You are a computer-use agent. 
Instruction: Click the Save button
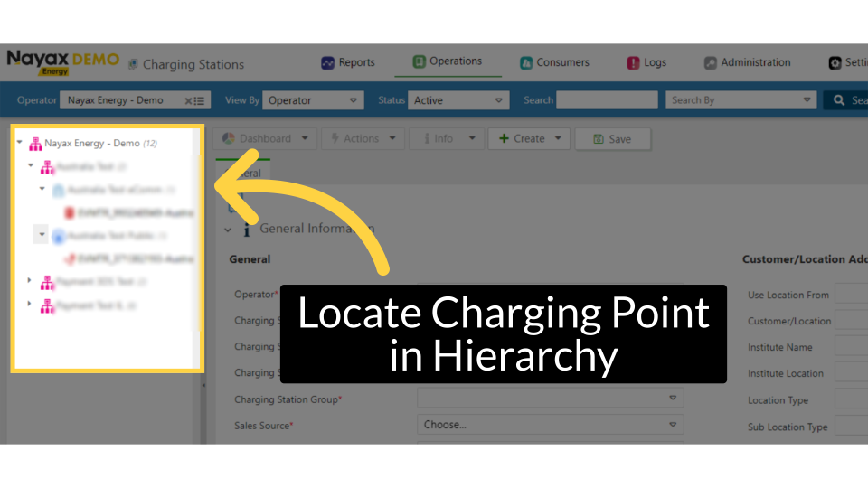(x=613, y=139)
